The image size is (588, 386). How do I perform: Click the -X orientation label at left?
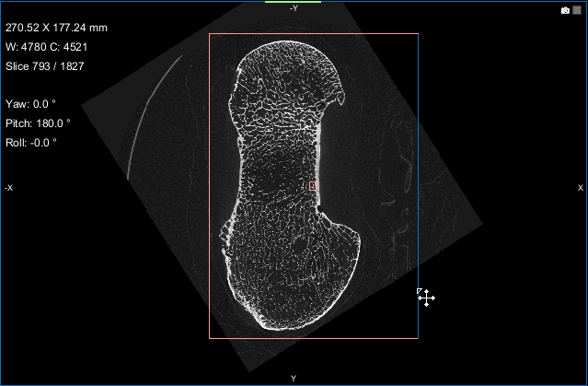[x=8, y=187]
